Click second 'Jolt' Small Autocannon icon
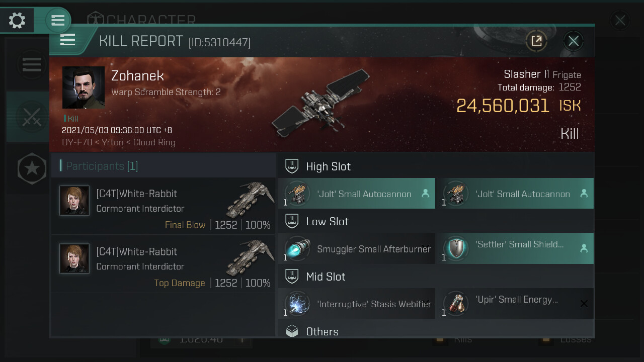The width and height of the screenshot is (644, 362). [x=456, y=194]
